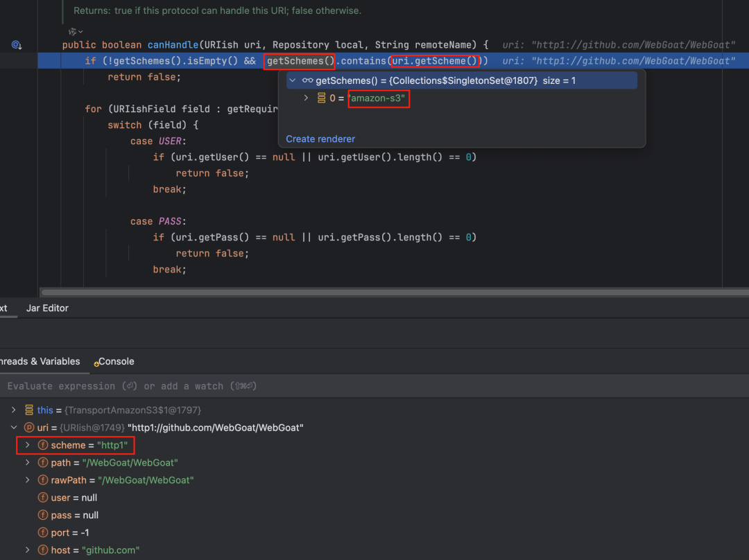This screenshot has height=560, width=749.
Task: Click the field icon beside user
Action: pyautogui.click(x=43, y=498)
